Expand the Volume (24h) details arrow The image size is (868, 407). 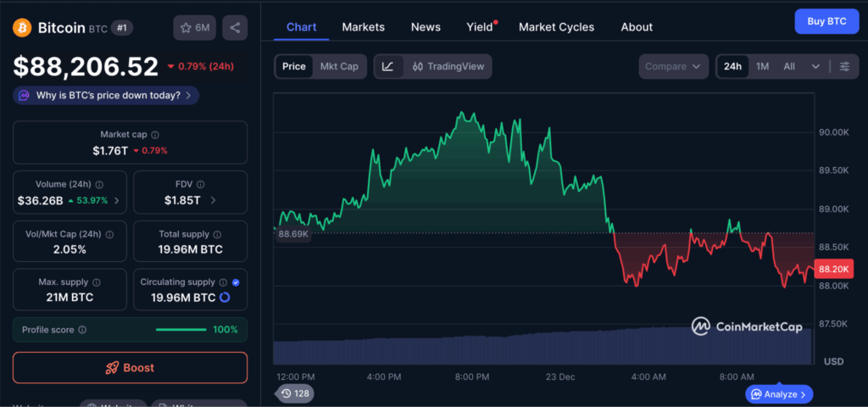click(x=116, y=201)
